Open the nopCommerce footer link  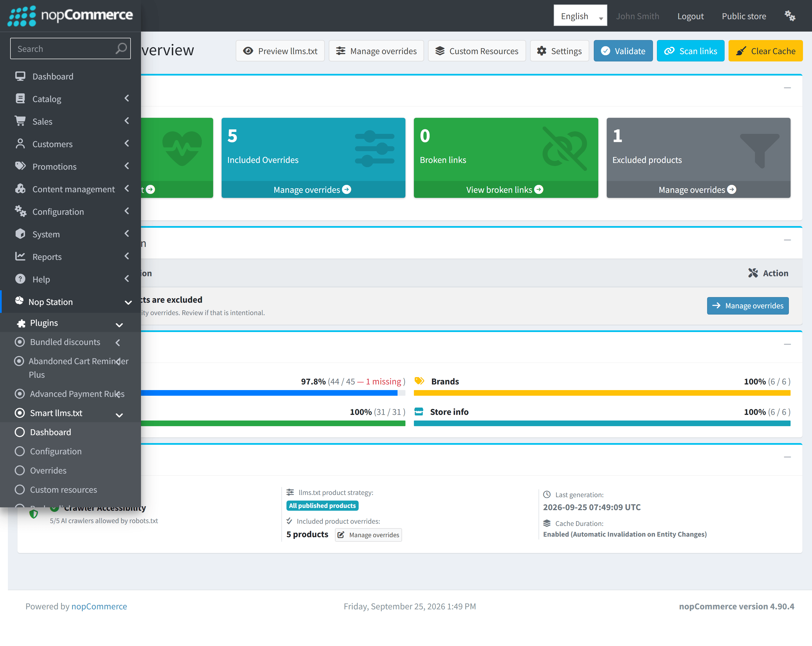click(99, 607)
